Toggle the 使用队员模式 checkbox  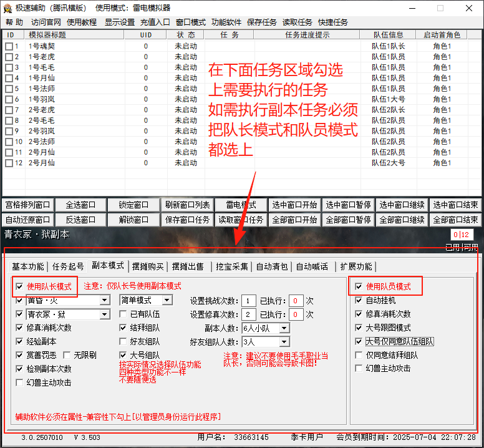[359, 286]
